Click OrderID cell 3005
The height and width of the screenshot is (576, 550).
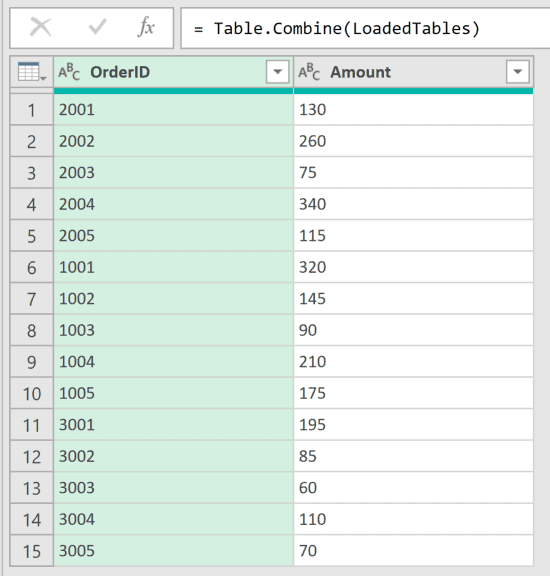coord(173,551)
